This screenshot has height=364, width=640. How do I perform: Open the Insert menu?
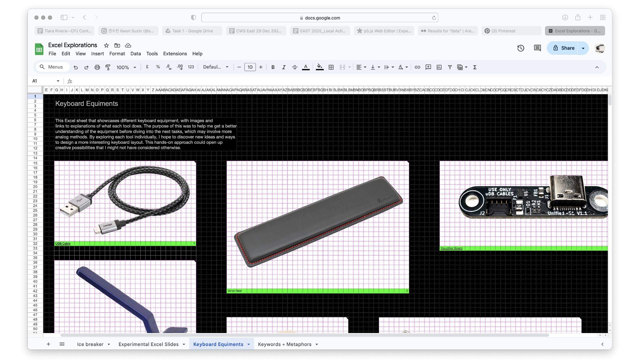(97, 53)
